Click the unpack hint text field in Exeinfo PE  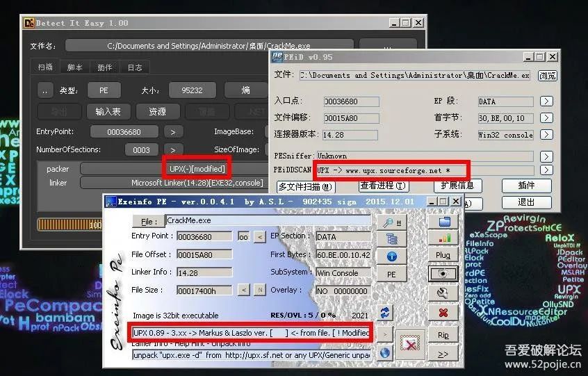[251, 354]
